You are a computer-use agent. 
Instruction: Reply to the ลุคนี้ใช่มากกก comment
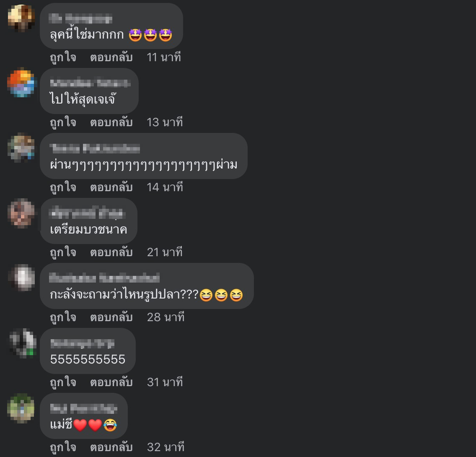click(x=111, y=57)
